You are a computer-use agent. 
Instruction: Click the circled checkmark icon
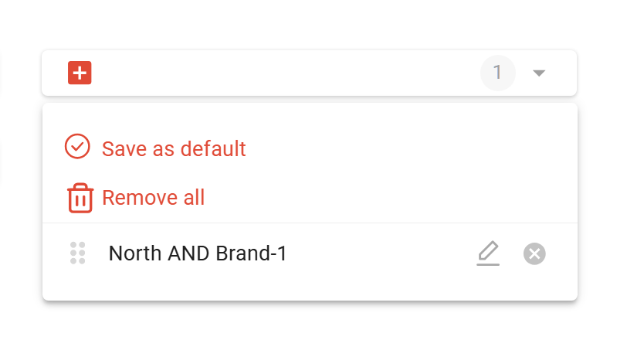(77, 146)
